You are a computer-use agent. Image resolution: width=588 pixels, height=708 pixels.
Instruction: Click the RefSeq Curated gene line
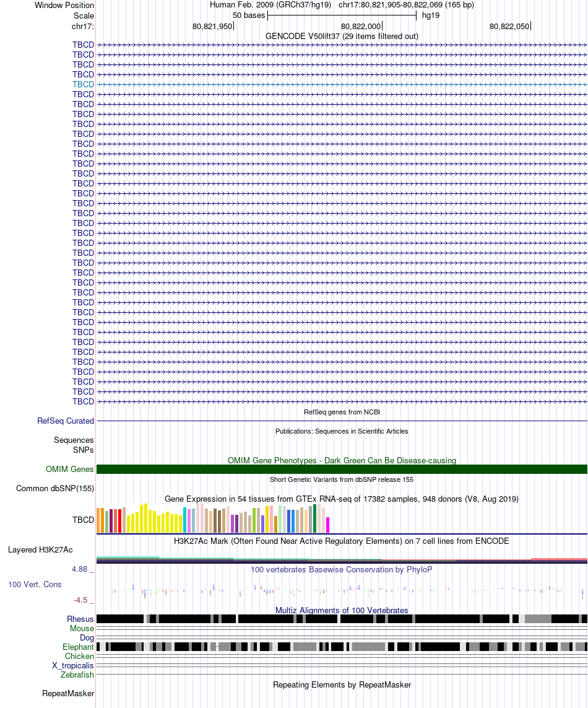pyautogui.click(x=342, y=421)
